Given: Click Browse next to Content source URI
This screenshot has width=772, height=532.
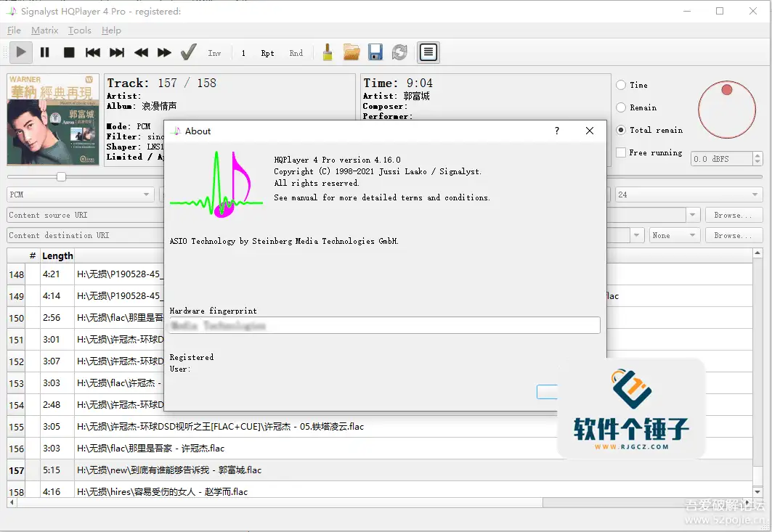Looking at the screenshot, I should click(734, 215).
